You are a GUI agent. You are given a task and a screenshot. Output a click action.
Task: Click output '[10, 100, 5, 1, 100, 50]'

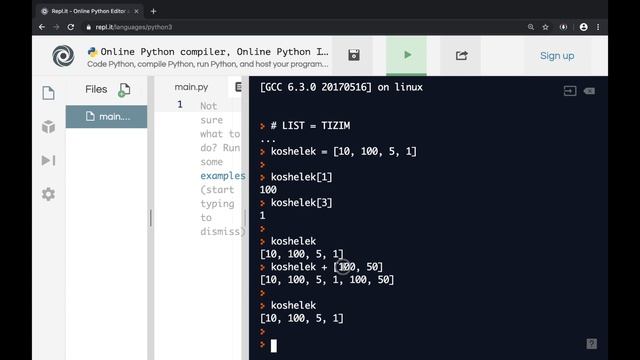327,280
